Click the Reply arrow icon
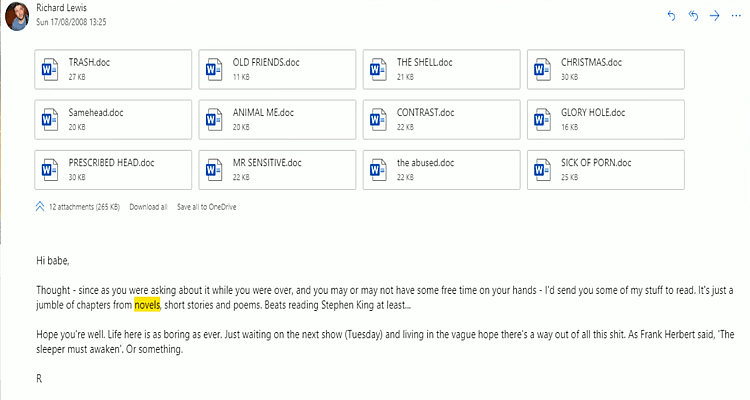 pos(671,16)
